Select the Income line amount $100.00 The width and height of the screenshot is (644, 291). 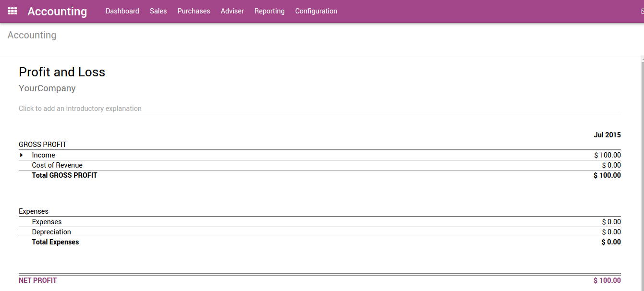click(x=607, y=155)
